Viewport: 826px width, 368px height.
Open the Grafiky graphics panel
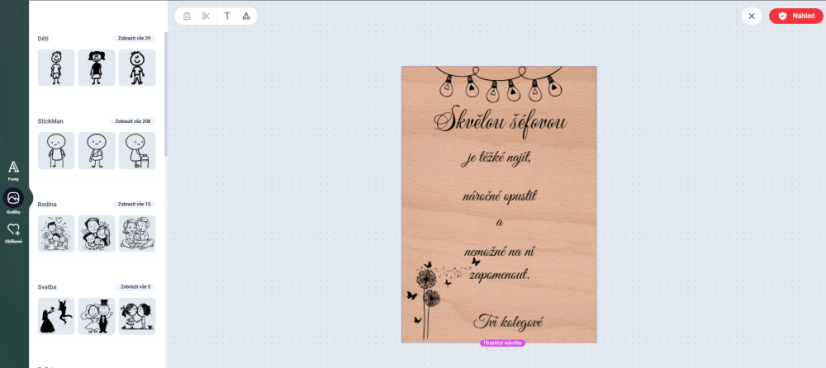[14, 202]
